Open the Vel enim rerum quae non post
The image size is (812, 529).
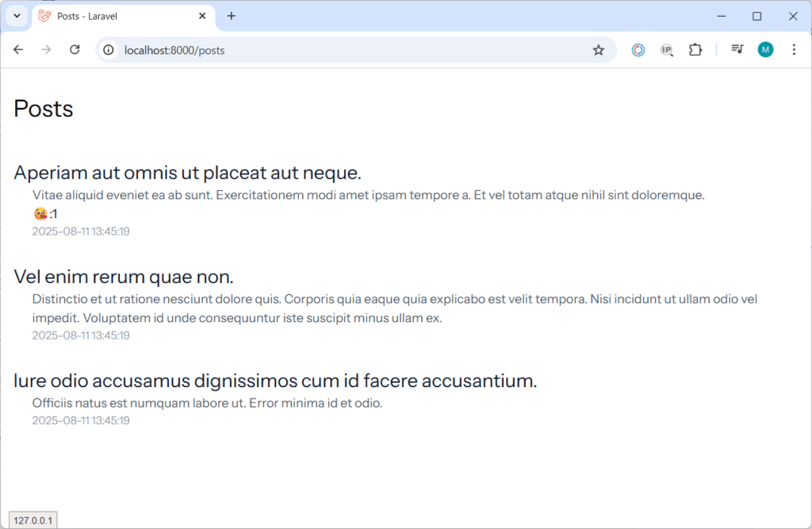[124, 277]
